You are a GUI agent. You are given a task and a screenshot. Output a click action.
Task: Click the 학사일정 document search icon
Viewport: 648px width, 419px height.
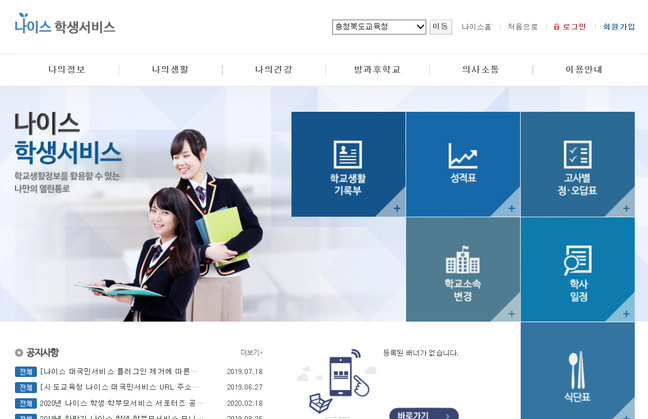click(577, 260)
